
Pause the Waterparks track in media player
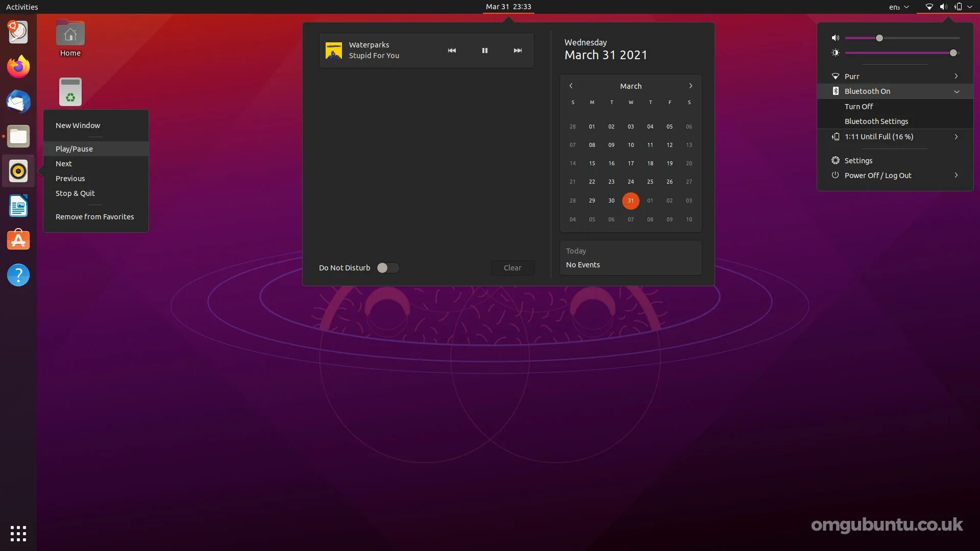(484, 51)
